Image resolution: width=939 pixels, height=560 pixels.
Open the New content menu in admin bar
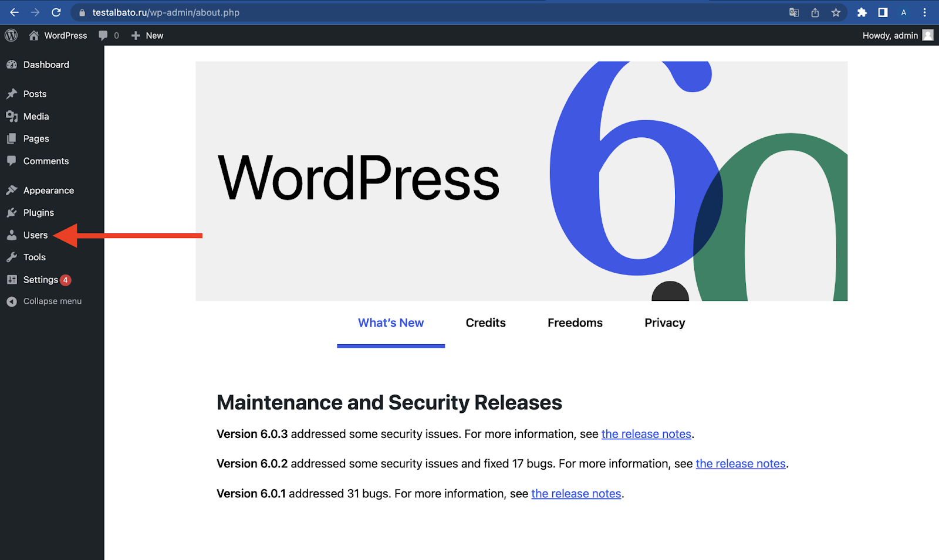(x=147, y=35)
